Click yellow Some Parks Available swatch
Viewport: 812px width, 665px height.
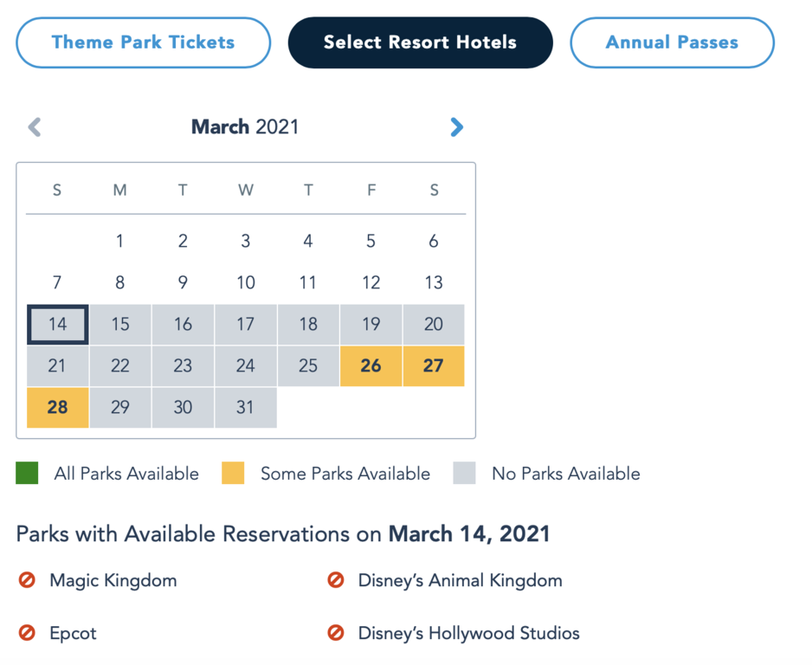(233, 473)
